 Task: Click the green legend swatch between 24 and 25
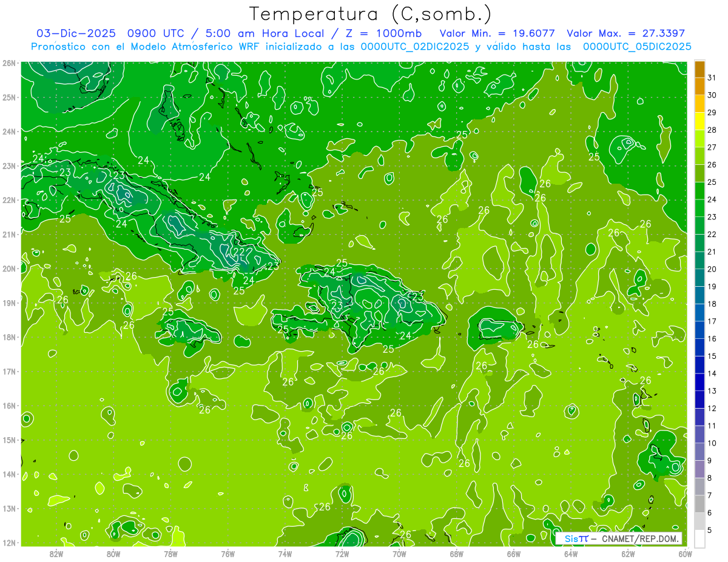point(699,191)
